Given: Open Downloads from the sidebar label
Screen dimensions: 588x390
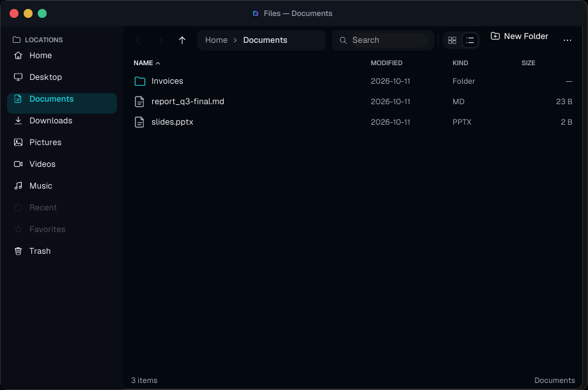Looking at the screenshot, I should [50, 121].
